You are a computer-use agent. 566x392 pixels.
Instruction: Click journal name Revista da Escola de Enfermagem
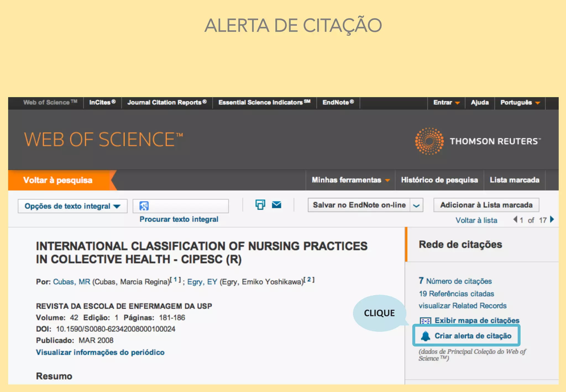coord(124,306)
